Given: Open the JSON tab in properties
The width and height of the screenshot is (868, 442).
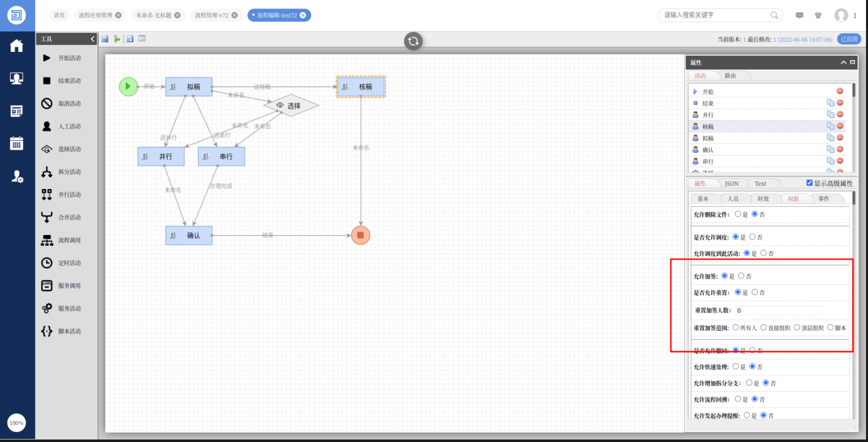Looking at the screenshot, I should pyautogui.click(x=731, y=184).
